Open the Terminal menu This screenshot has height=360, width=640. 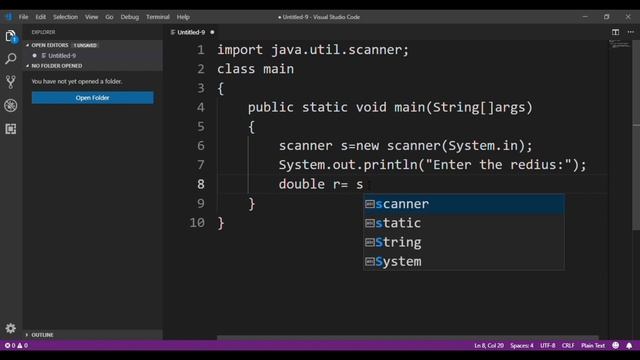click(x=158, y=17)
